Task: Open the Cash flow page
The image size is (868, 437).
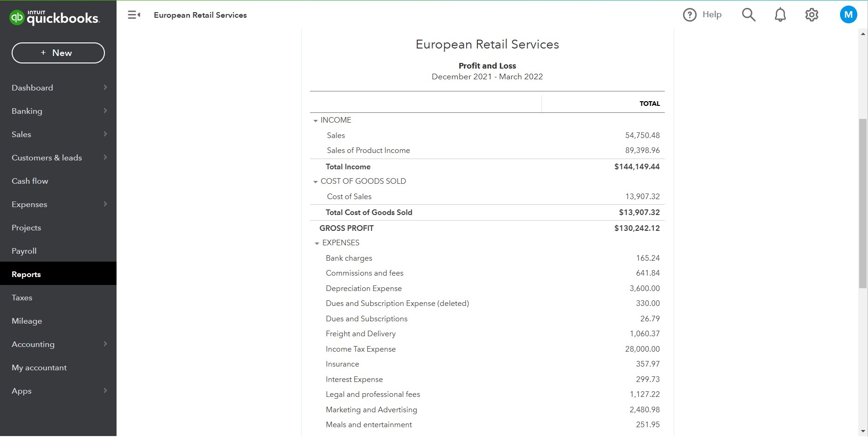Action: (30, 181)
